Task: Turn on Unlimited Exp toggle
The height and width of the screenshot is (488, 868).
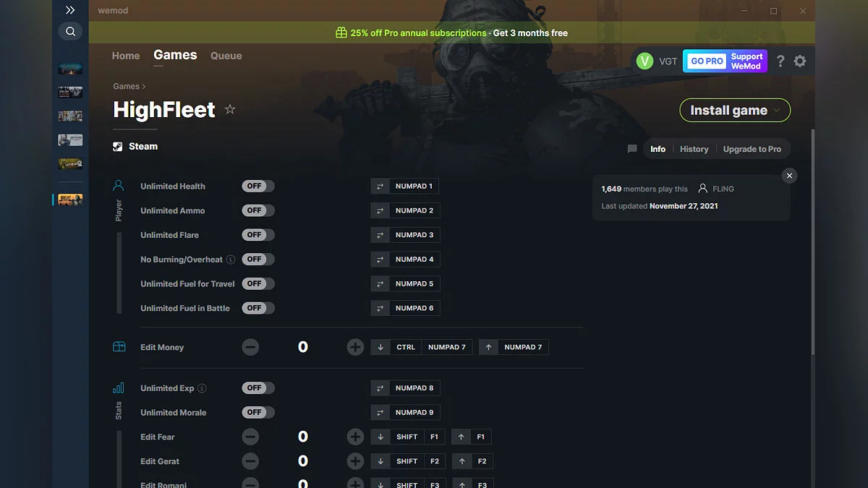Action: point(258,388)
